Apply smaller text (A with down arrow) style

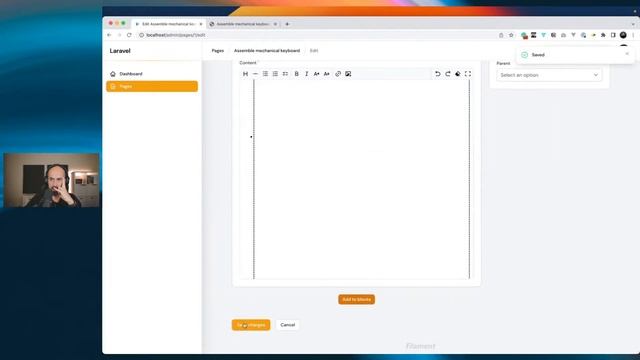click(x=327, y=74)
